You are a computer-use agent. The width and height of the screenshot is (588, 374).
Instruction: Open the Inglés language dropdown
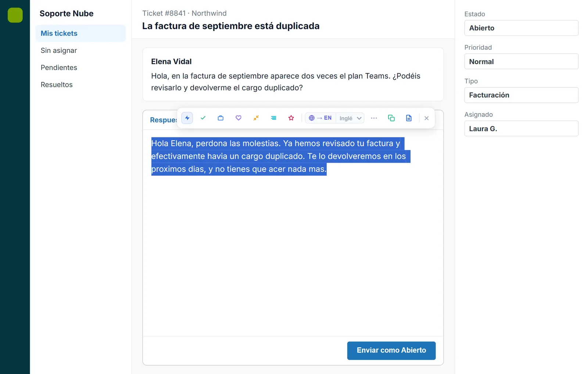(x=350, y=118)
